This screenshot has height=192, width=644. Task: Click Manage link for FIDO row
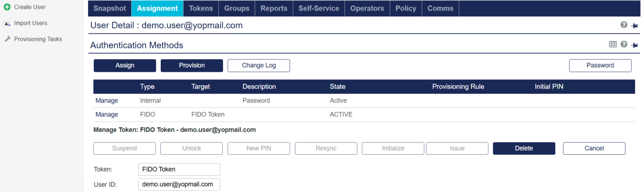107,115
